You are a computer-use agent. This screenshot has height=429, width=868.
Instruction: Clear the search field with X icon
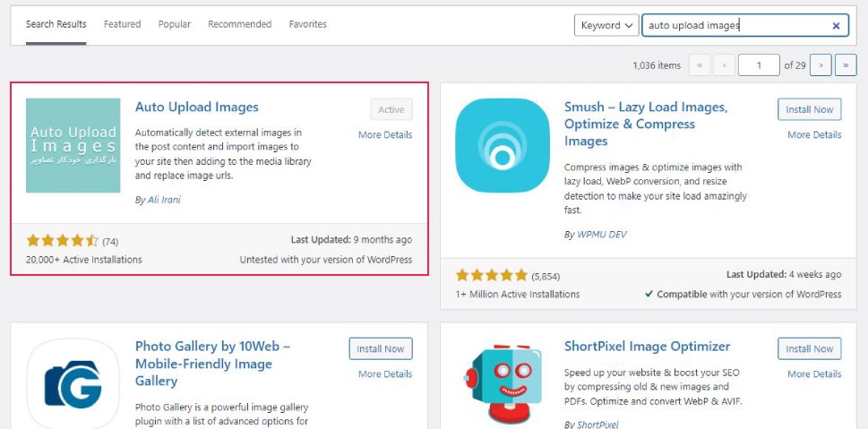click(x=836, y=25)
